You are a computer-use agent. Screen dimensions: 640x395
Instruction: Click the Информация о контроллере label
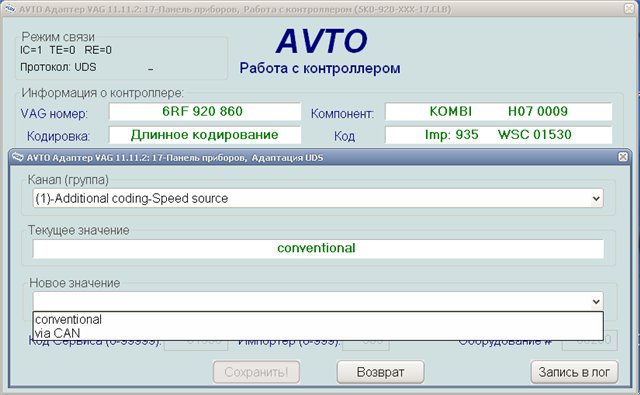102,93
